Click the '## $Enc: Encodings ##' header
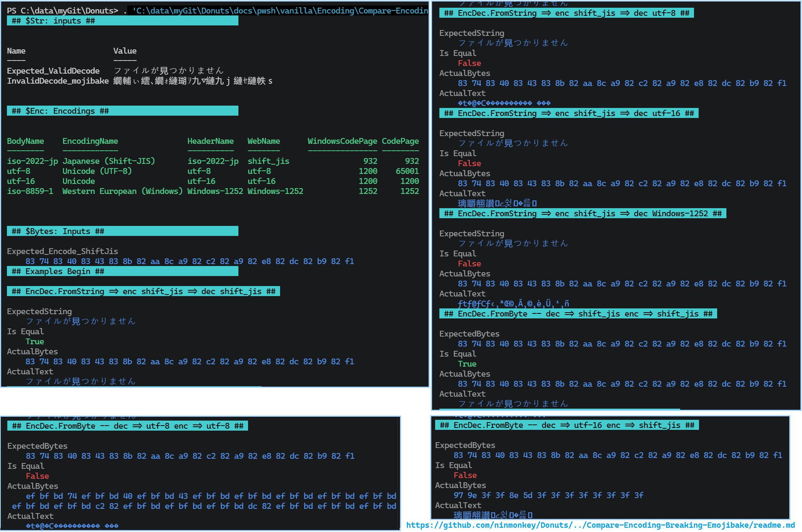Viewport: 802px width, 532px height. click(x=123, y=111)
